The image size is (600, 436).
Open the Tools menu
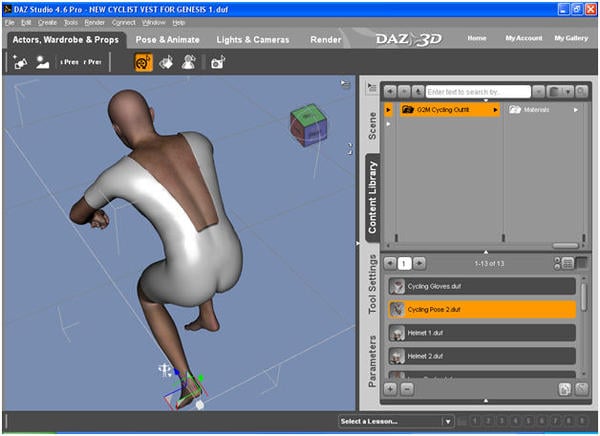tap(71, 23)
